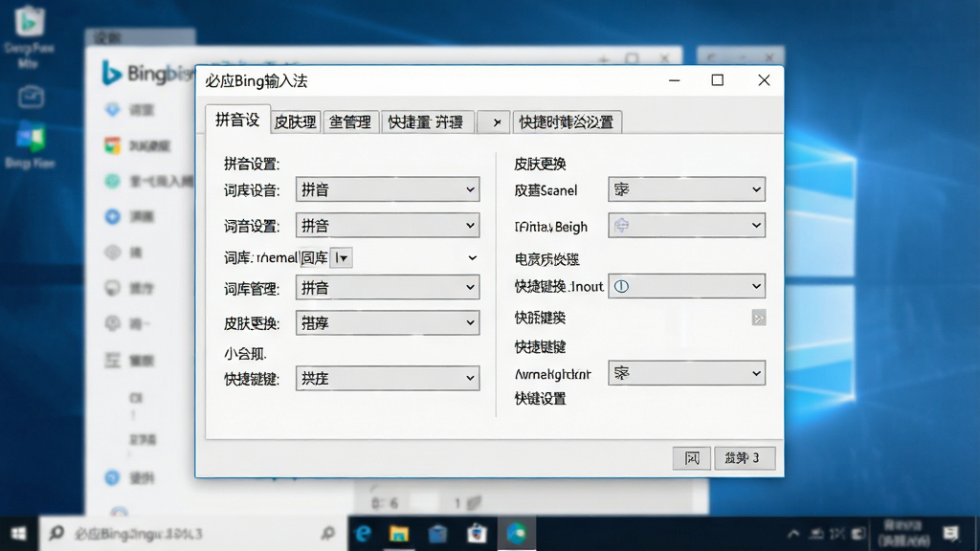
Task: Expand the 快捷键换 Inout dropdown
Action: coord(686,286)
